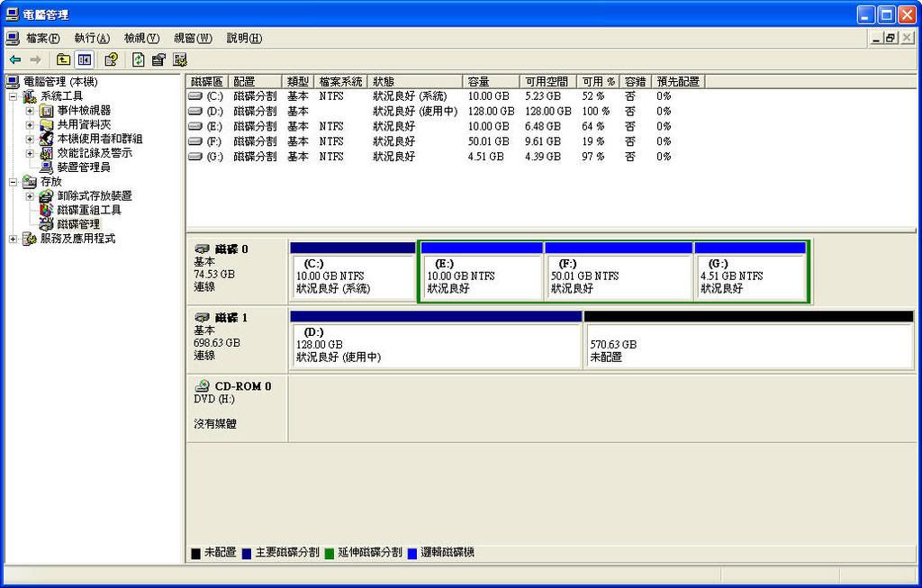Open the 檢視(V) menu
Screen dimensions: 922x588
pos(140,38)
